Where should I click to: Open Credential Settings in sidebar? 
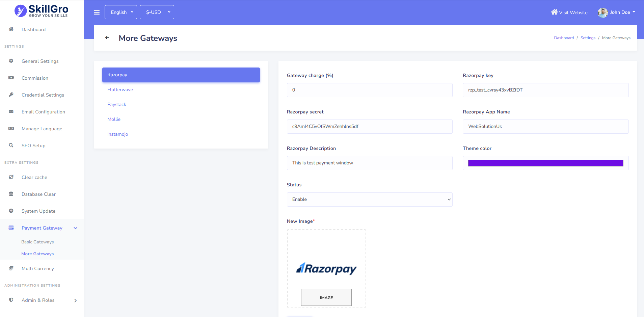click(x=43, y=95)
